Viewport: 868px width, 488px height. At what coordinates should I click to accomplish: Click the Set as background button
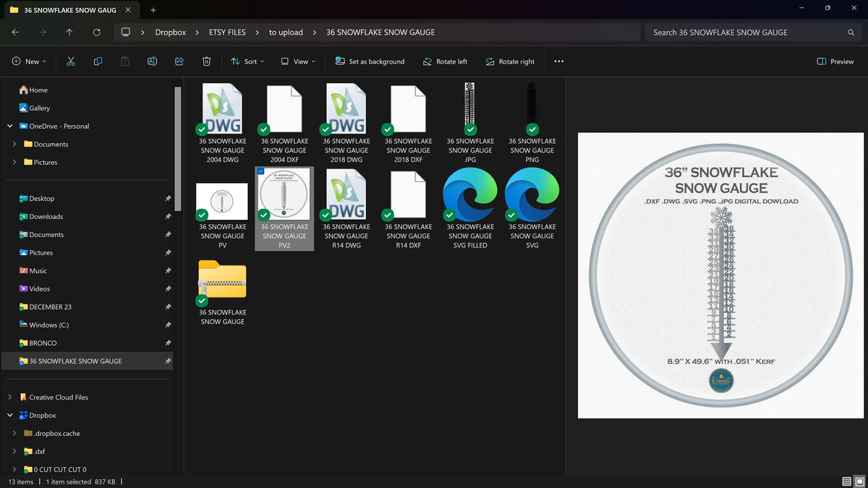coord(370,61)
